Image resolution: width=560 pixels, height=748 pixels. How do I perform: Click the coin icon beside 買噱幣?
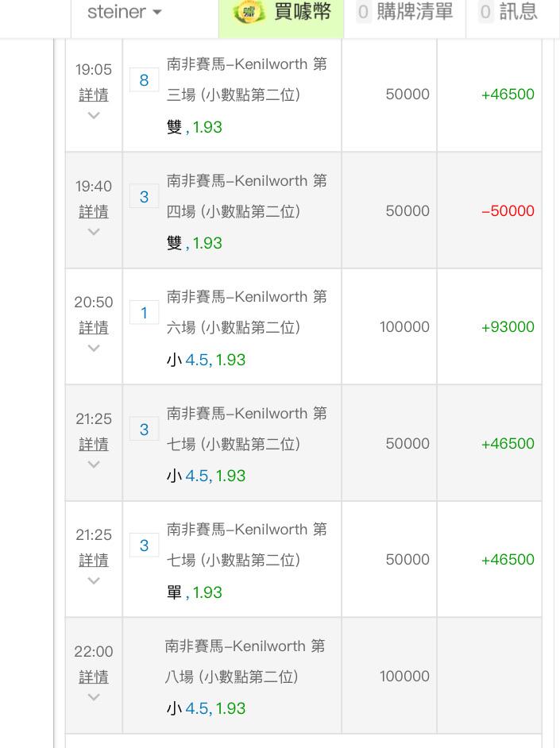249,12
